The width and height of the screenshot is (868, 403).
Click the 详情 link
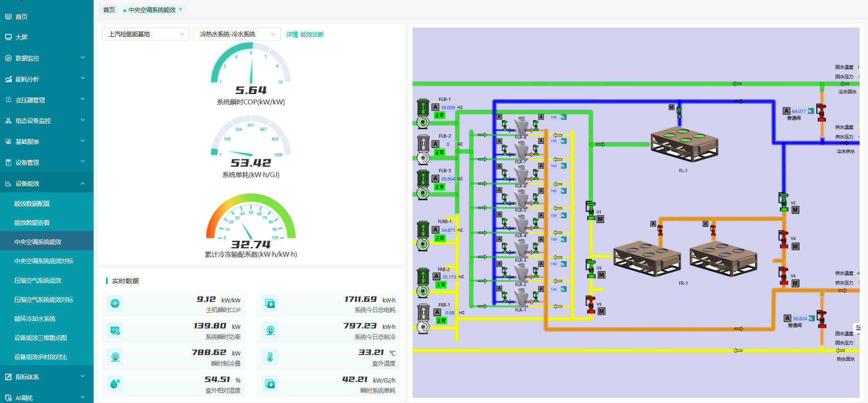292,34
